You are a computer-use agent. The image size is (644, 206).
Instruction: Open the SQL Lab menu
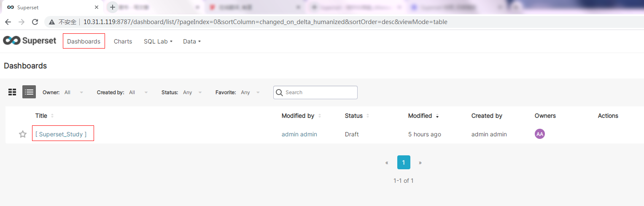coord(158,41)
